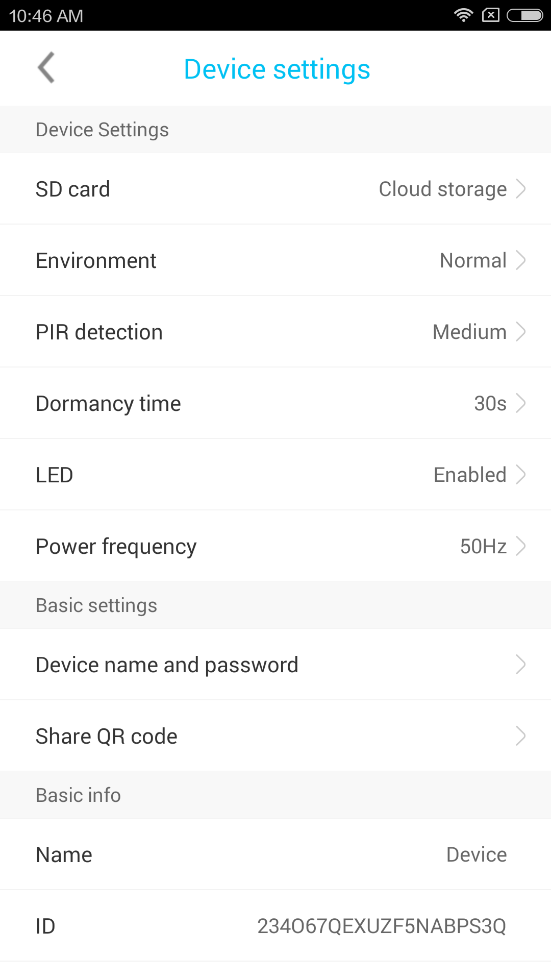The image size is (551, 980).
Task: Tap the Wi-Fi status icon
Action: 463,15
